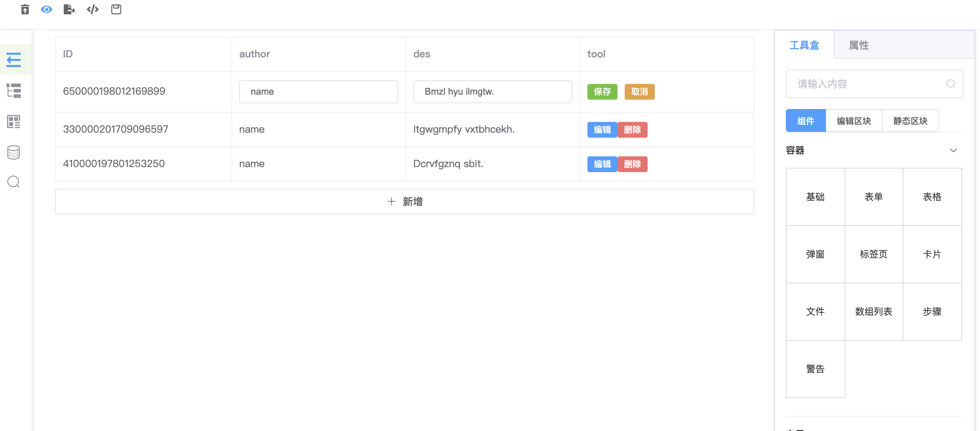The image size is (980, 431).
Task: Click the search icon in left sidebar
Action: coord(14,183)
